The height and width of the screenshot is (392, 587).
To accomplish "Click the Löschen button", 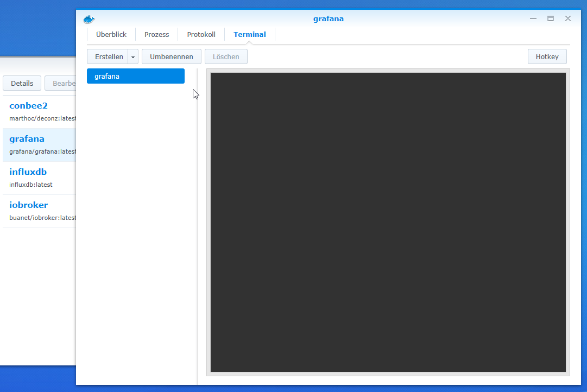I will [226, 56].
